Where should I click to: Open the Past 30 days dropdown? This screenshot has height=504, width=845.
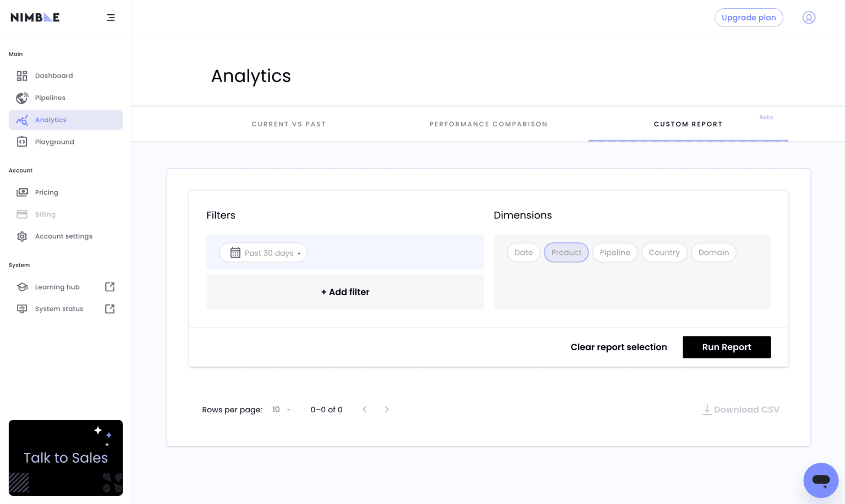264,253
